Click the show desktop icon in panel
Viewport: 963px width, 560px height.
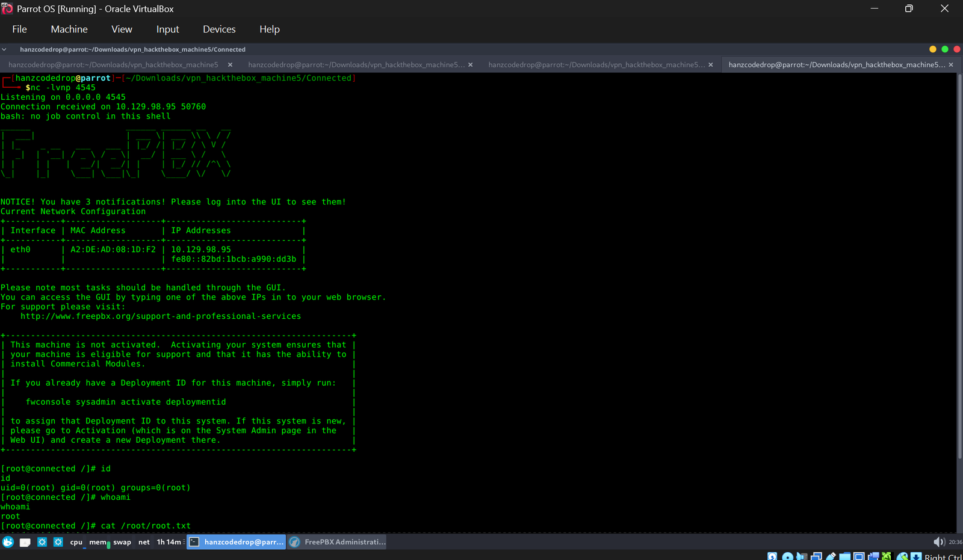point(25,542)
